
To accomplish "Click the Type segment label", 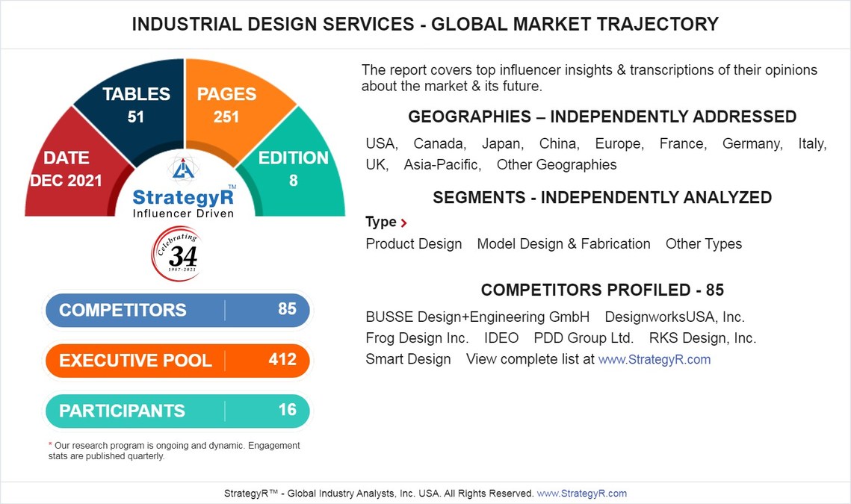I will 381,222.
